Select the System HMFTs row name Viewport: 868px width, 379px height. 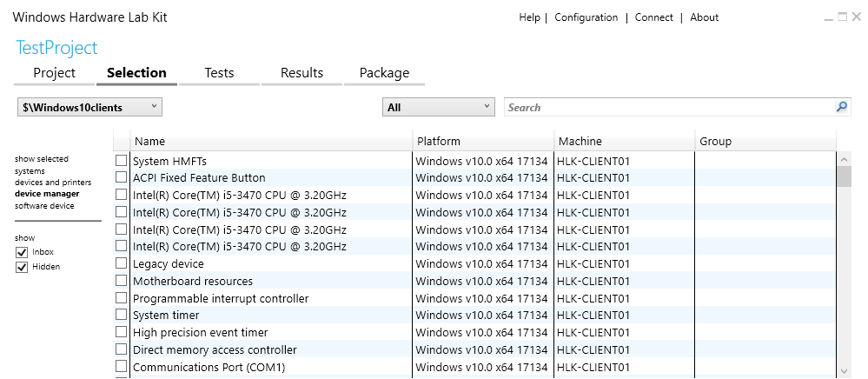(169, 161)
